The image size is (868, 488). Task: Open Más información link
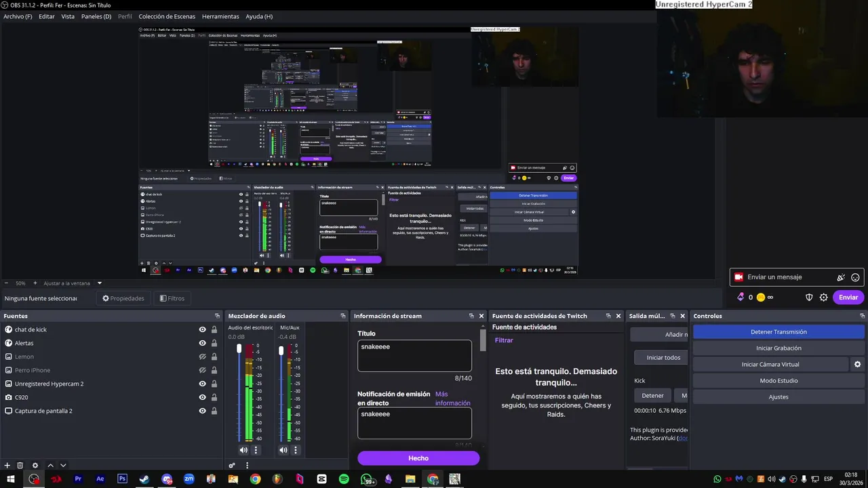(x=452, y=399)
